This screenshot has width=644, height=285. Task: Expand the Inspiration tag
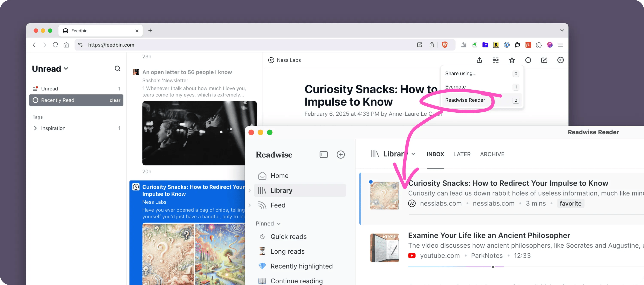35,128
